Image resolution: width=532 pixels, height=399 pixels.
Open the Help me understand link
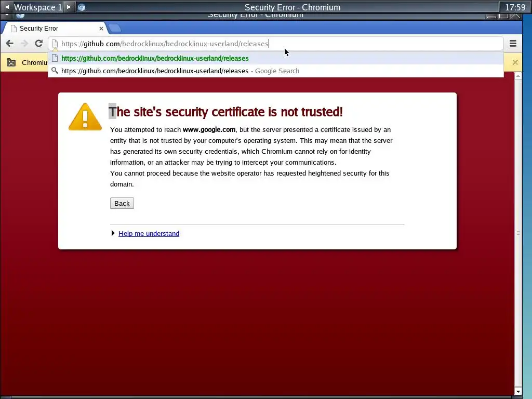[149, 233]
